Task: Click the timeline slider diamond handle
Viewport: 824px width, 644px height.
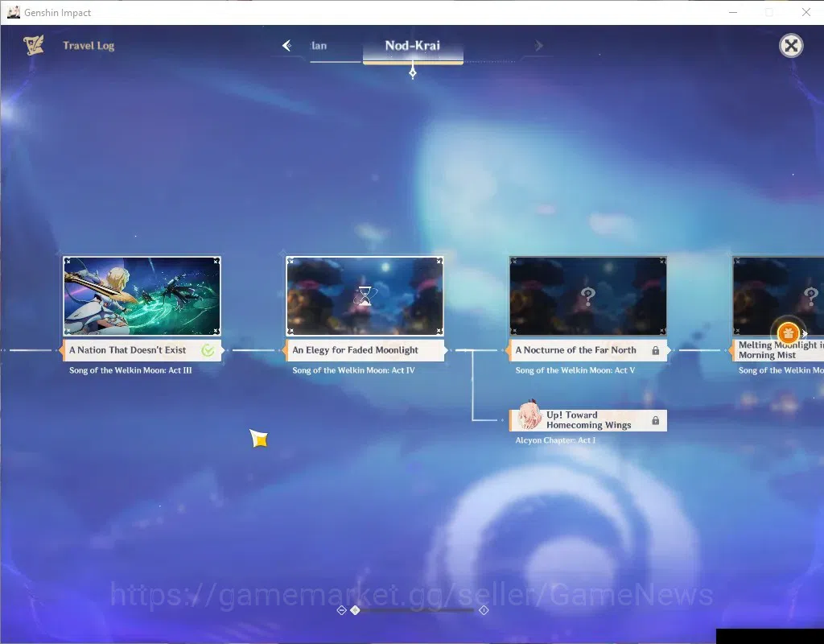Action: pos(355,610)
